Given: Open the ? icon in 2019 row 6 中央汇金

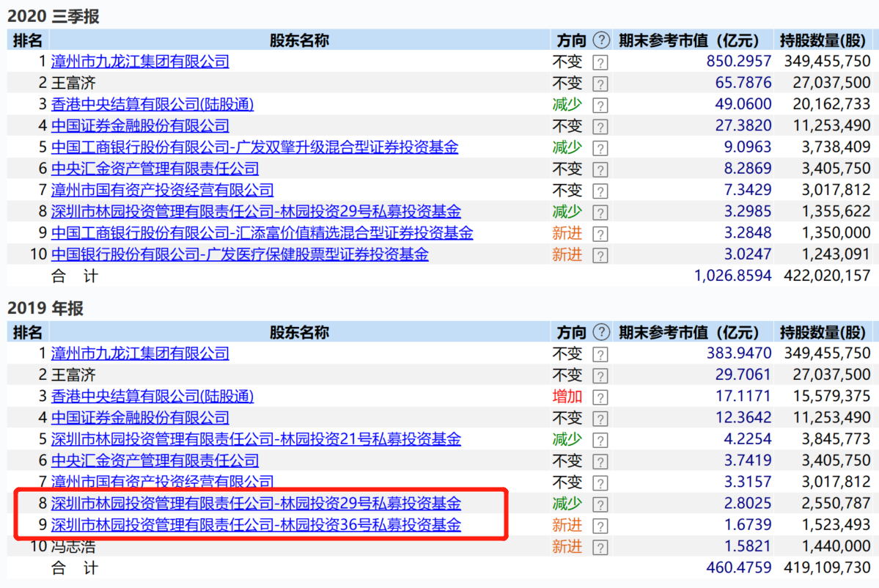Looking at the screenshot, I should point(600,461).
